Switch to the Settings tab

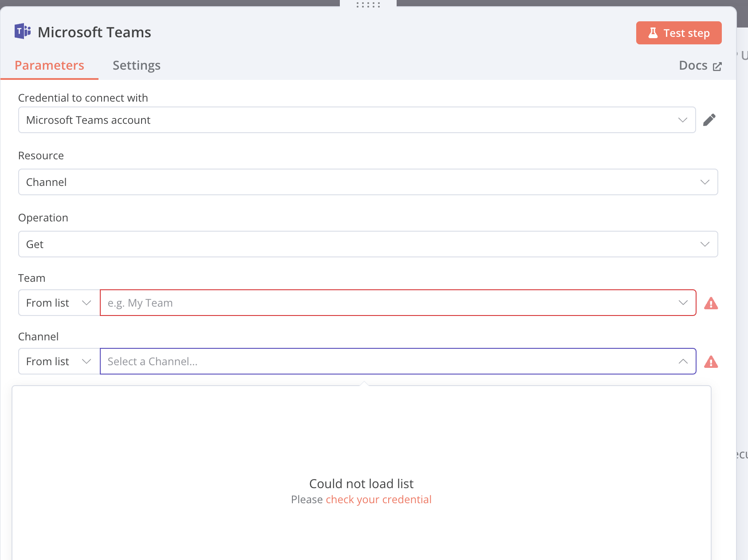(x=137, y=65)
